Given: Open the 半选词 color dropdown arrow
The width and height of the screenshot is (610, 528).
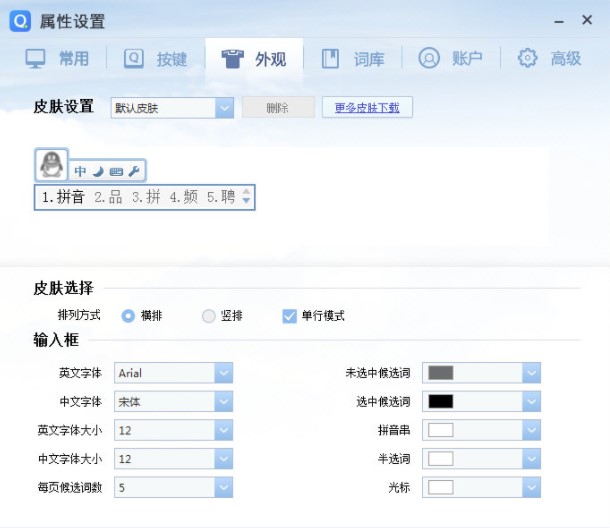Looking at the screenshot, I should click(x=531, y=458).
